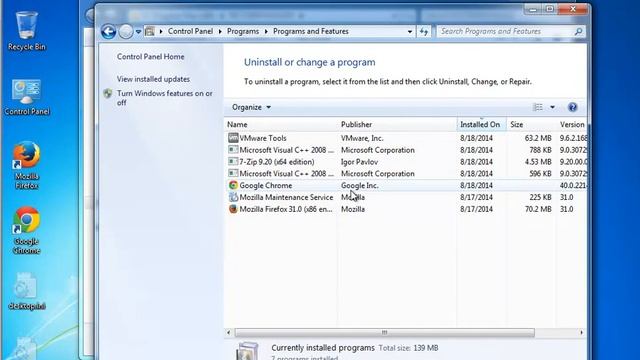Viewport: 640px width, 360px height.
Task: Click the search magnifier icon
Action: click(x=578, y=31)
